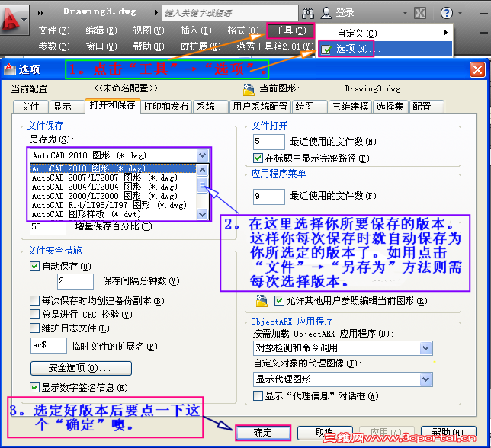
Task: Open the 工具(T) menu
Action: tap(290, 30)
